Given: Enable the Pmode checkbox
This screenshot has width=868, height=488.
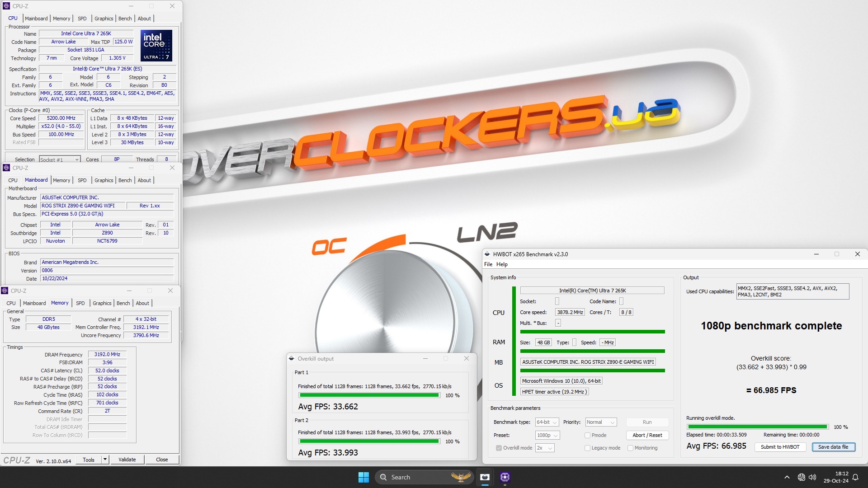Looking at the screenshot, I should (587, 436).
